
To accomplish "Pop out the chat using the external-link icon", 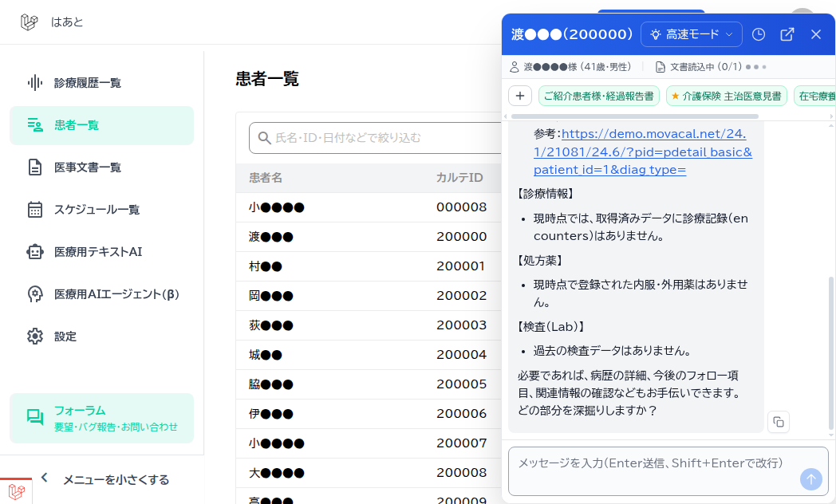I will (787, 34).
